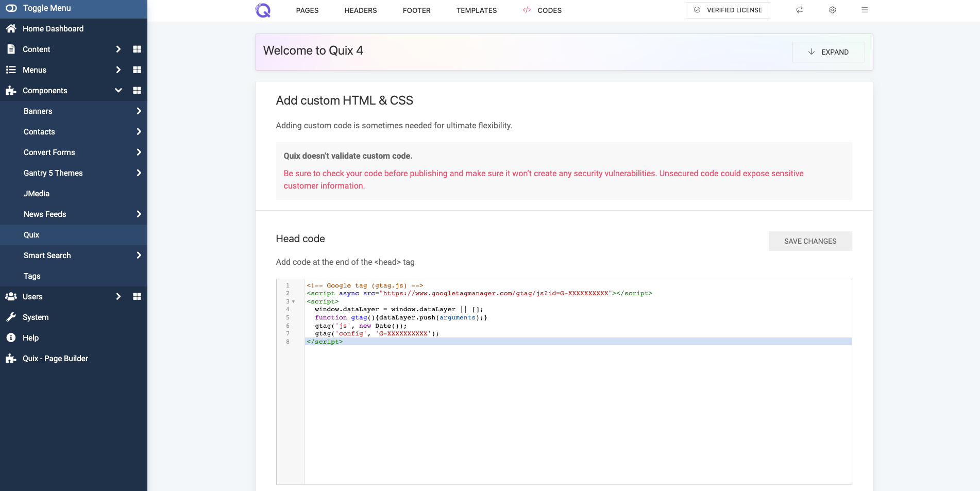Click the Toggle Menu switch icon
980x491 pixels.
click(x=11, y=8)
